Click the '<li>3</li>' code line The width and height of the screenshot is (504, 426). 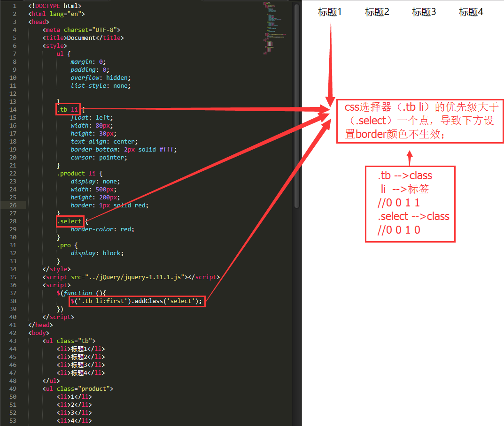pyautogui.click(x=74, y=412)
